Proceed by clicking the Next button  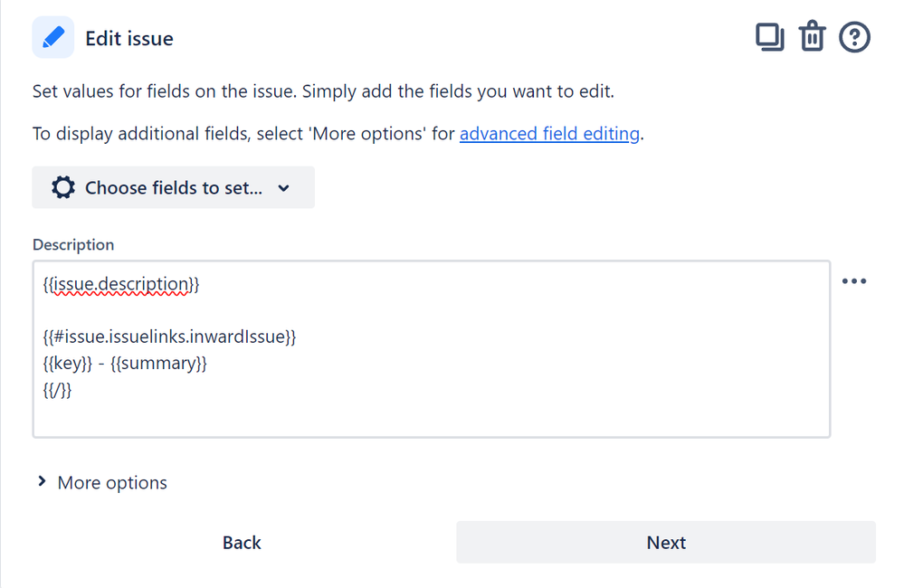(666, 543)
